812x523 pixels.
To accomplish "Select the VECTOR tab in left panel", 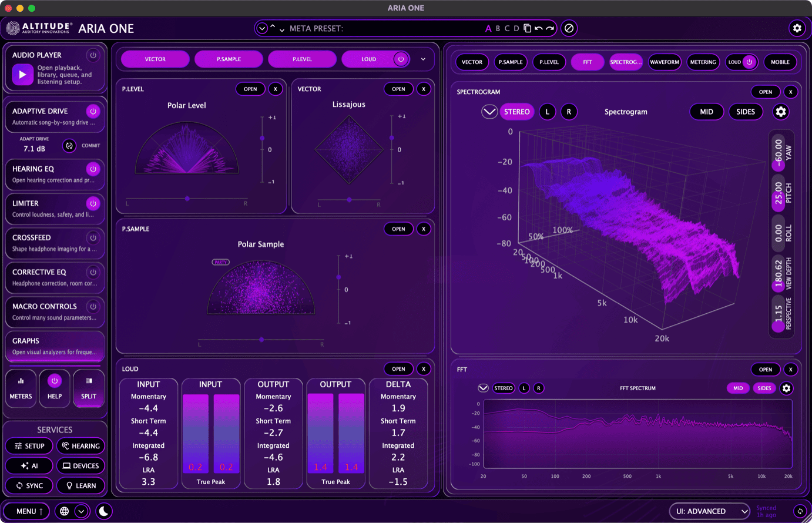I will (155, 59).
